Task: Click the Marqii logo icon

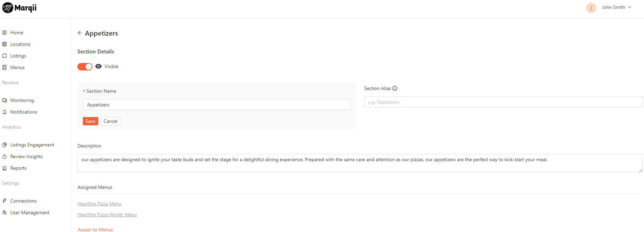Action: click(x=7, y=8)
